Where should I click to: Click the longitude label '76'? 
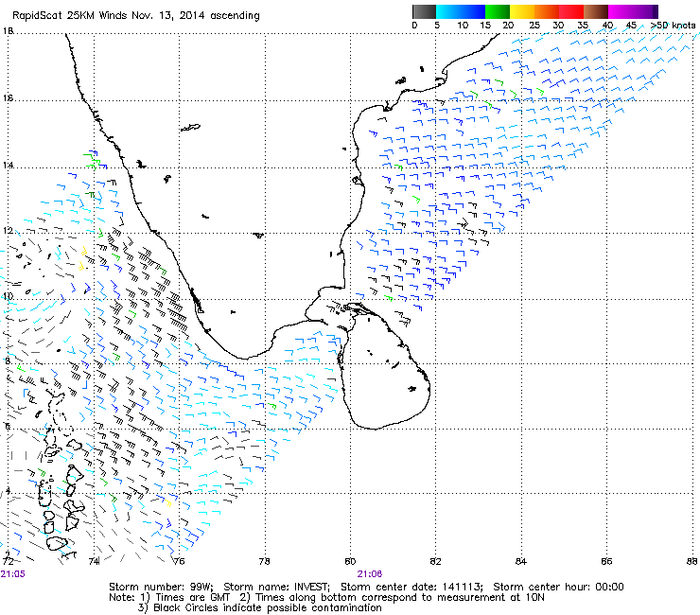[x=179, y=561]
